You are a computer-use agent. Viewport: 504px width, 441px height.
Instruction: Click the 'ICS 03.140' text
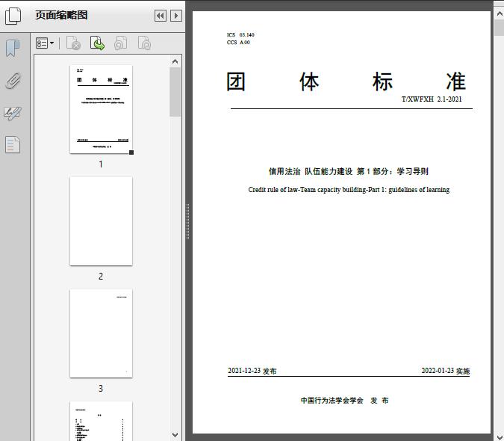click(x=240, y=34)
